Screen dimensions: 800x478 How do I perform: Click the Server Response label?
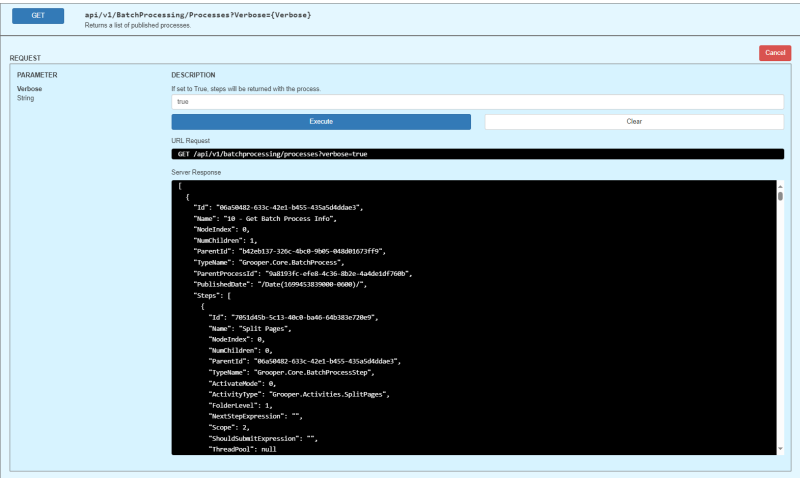(196, 172)
